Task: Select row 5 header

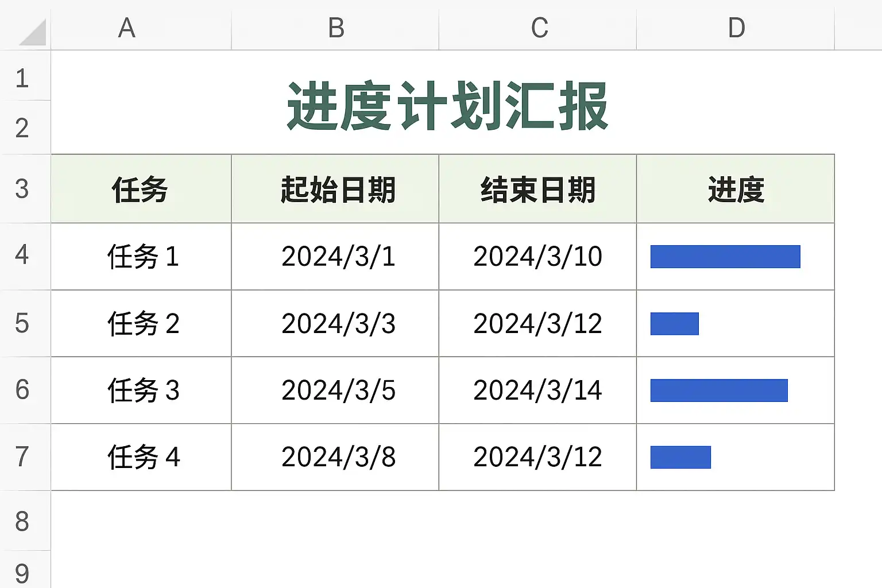Action: click(22, 323)
